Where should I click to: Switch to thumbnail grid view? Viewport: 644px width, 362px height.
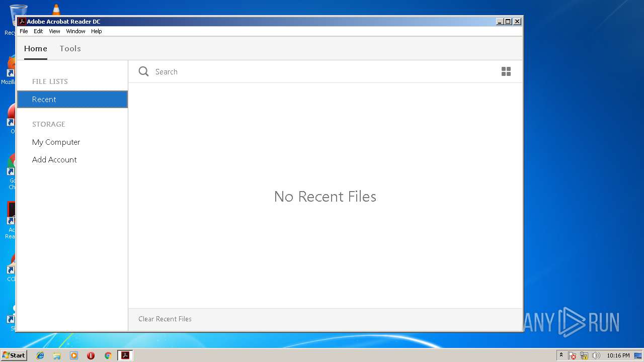click(x=506, y=71)
